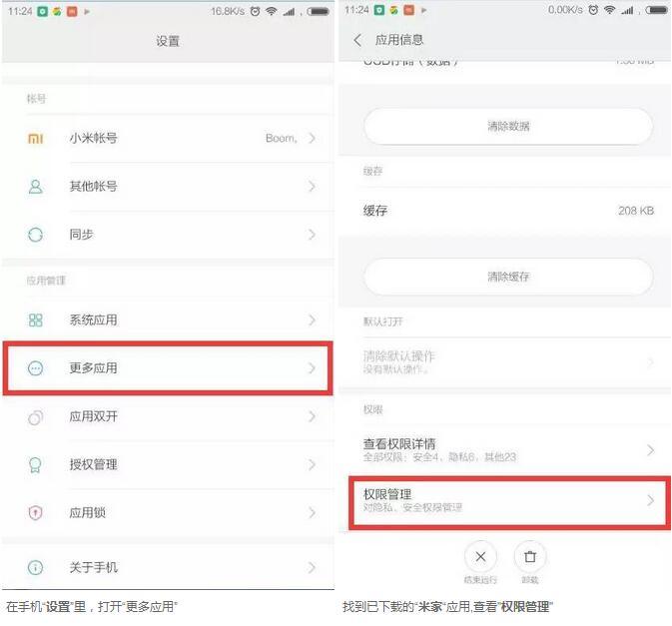Tap the 缓存 208 KB row
Image resolution: width=672 pixels, height=626 pixels.
click(505, 211)
